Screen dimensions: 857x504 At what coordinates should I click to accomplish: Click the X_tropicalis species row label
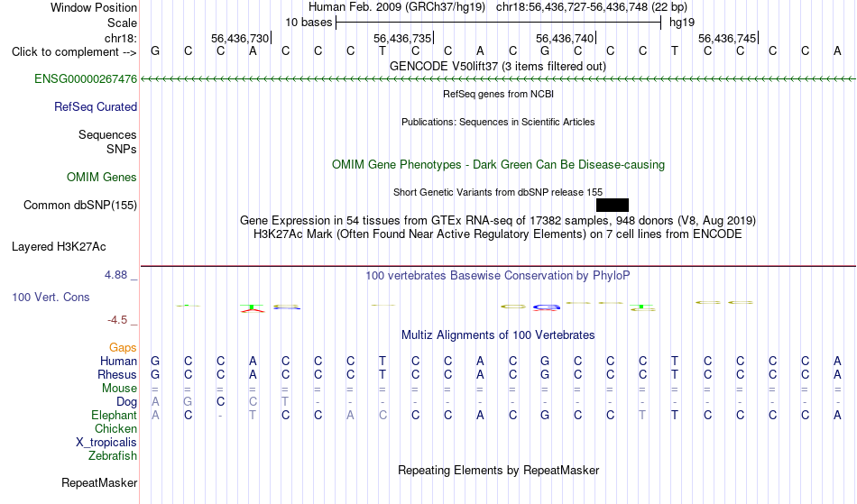click(106, 443)
